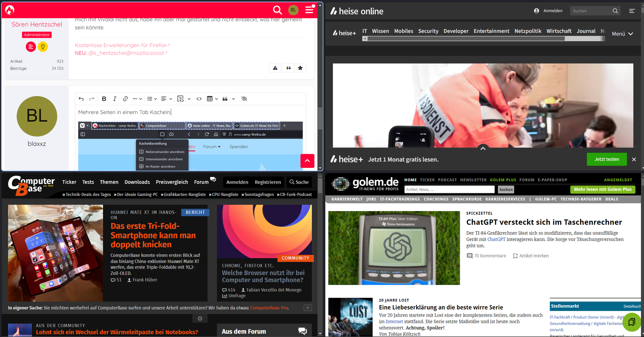
Task: Click the TI-84 calculator thumbnail on golem.de
Action: coord(394,248)
